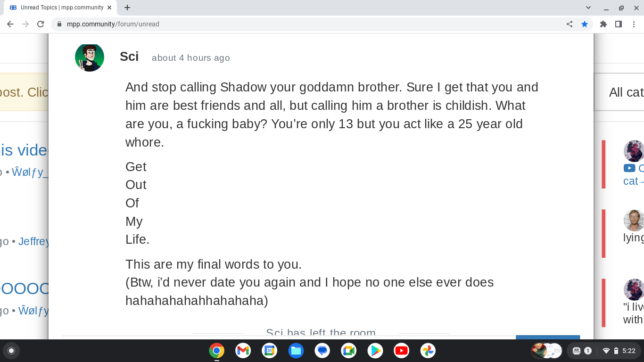Expand the tab search dropdown arrow
The image size is (644, 362).
pyautogui.click(x=588, y=8)
